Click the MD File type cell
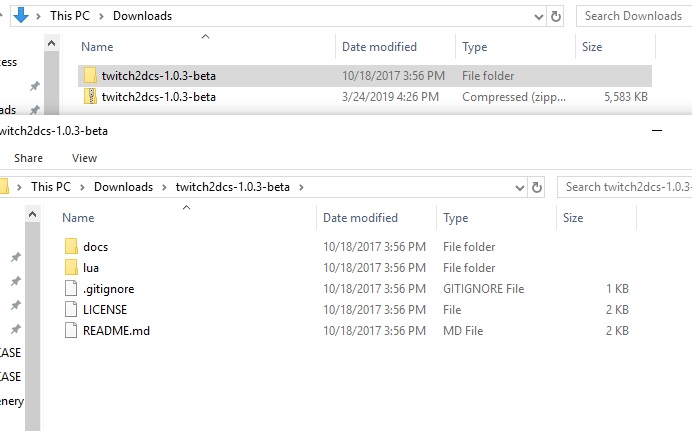Screen dimensions: 692x431 coord(463,331)
